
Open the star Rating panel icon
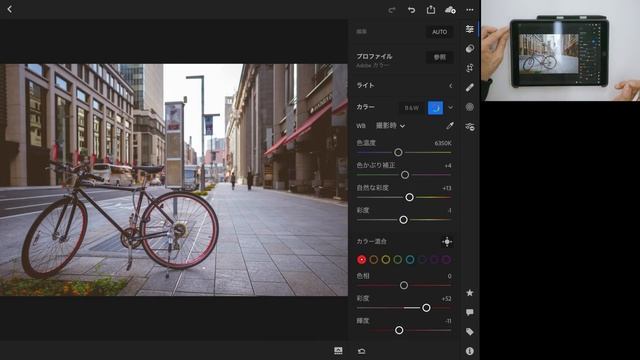[470, 293]
